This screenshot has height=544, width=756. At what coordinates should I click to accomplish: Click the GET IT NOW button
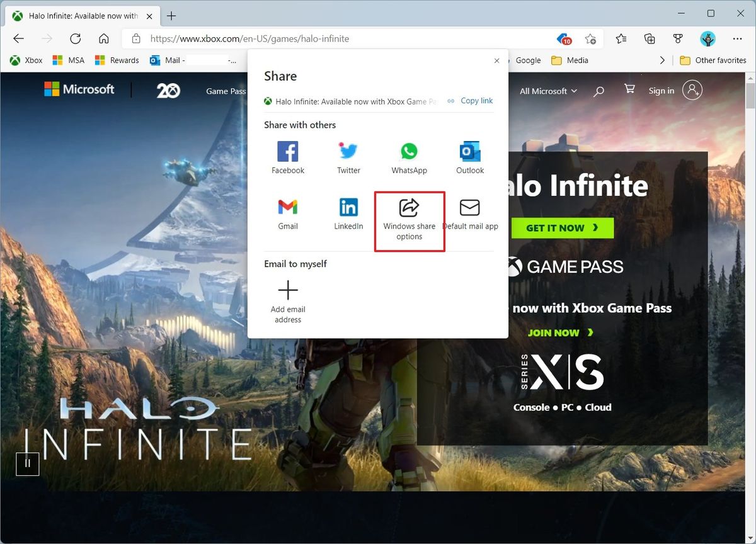(561, 228)
